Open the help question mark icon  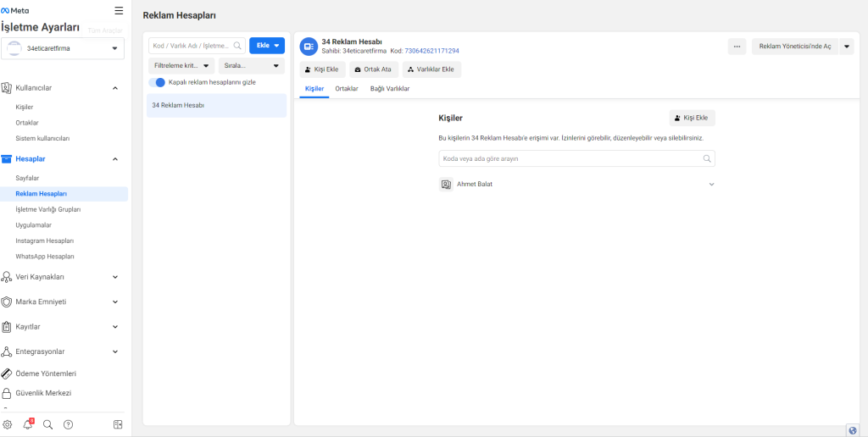point(69,424)
